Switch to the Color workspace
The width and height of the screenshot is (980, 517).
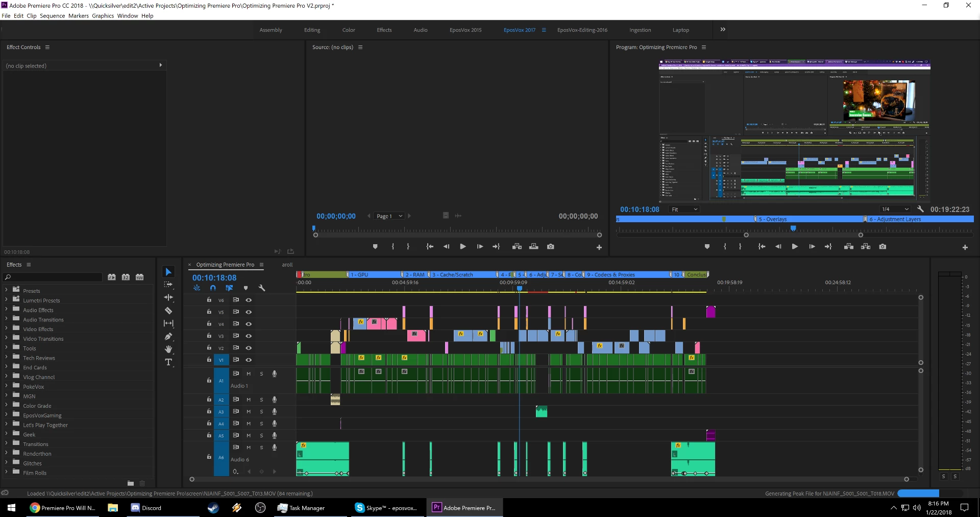(x=349, y=30)
